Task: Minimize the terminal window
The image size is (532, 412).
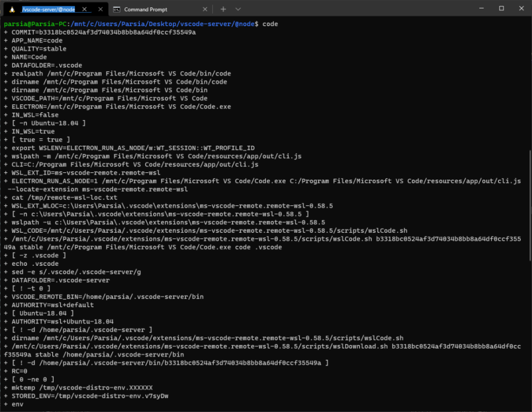Action: [477, 9]
